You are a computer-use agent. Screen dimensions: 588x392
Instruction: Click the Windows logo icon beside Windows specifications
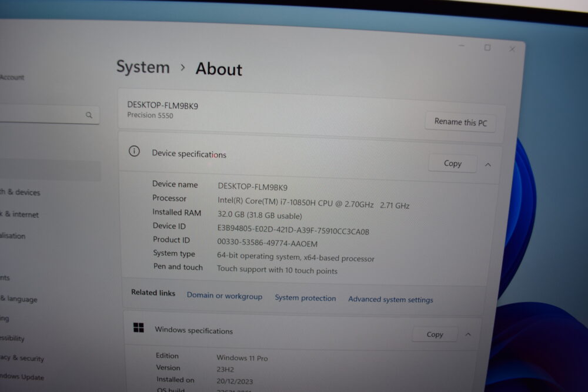tap(139, 327)
